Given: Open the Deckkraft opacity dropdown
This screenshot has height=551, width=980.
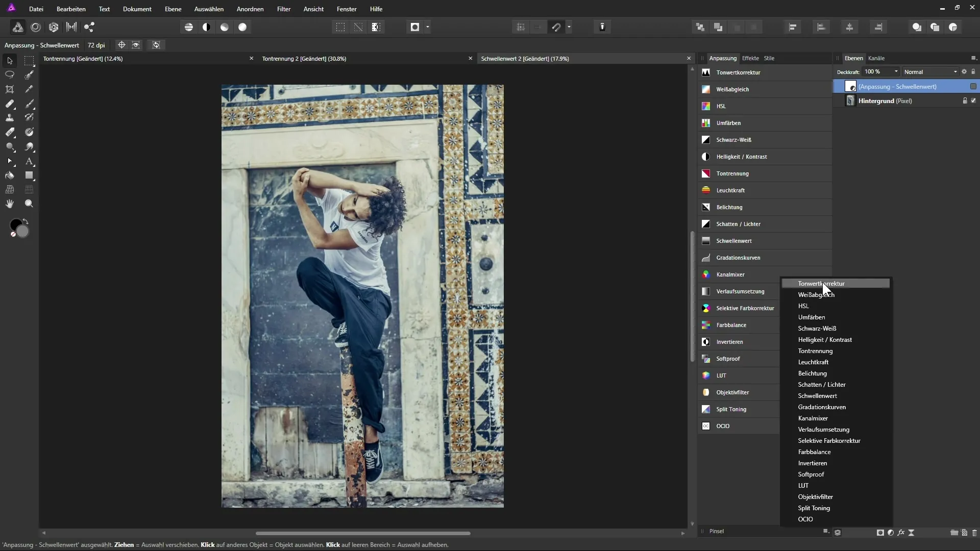Looking at the screenshot, I should click(x=896, y=72).
